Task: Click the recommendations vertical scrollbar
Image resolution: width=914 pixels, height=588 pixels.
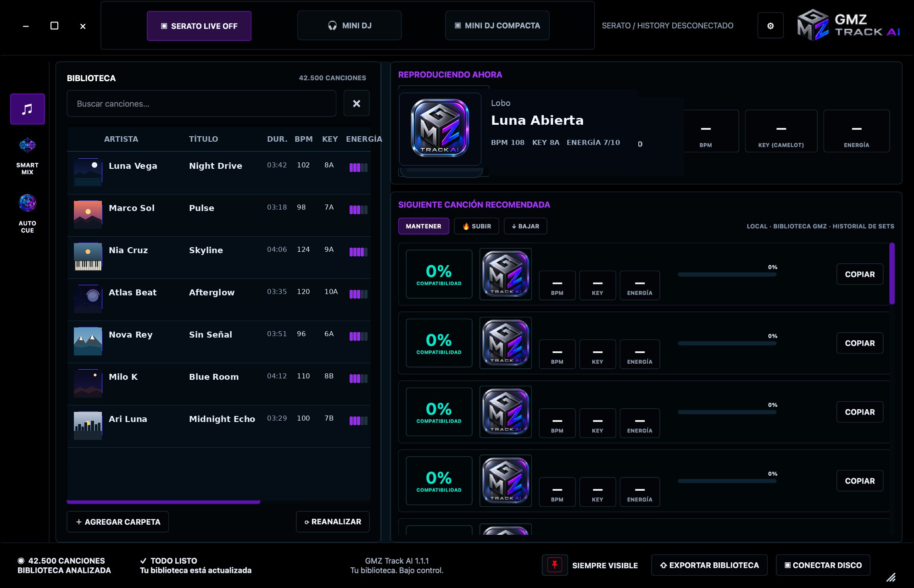Action: (x=892, y=273)
